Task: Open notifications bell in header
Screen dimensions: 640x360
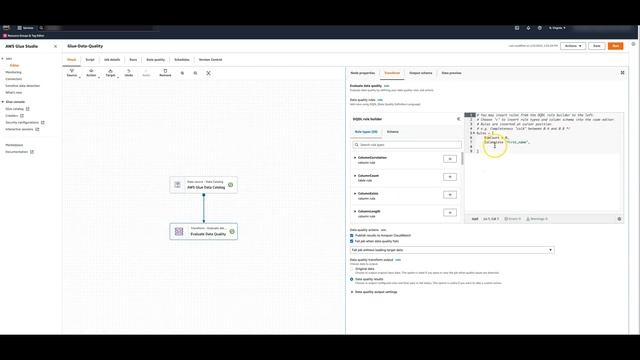Action: pyautogui.click(x=528, y=28)
